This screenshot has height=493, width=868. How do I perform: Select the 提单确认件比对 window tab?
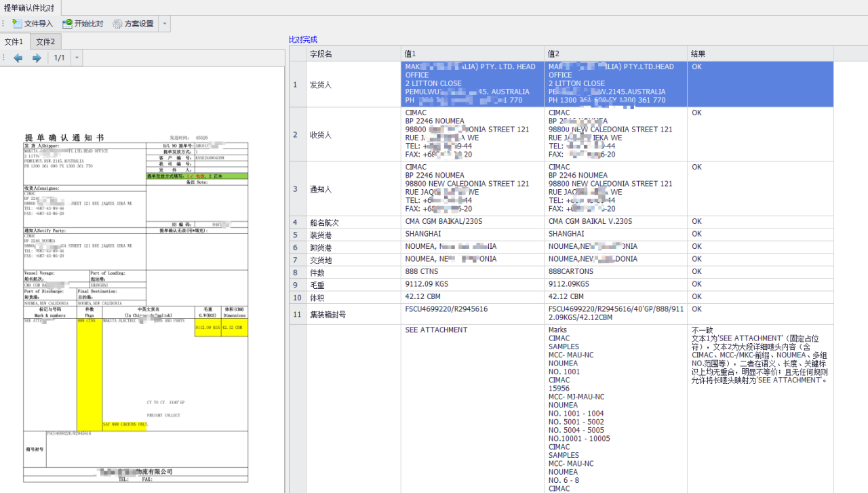point(31,7)
